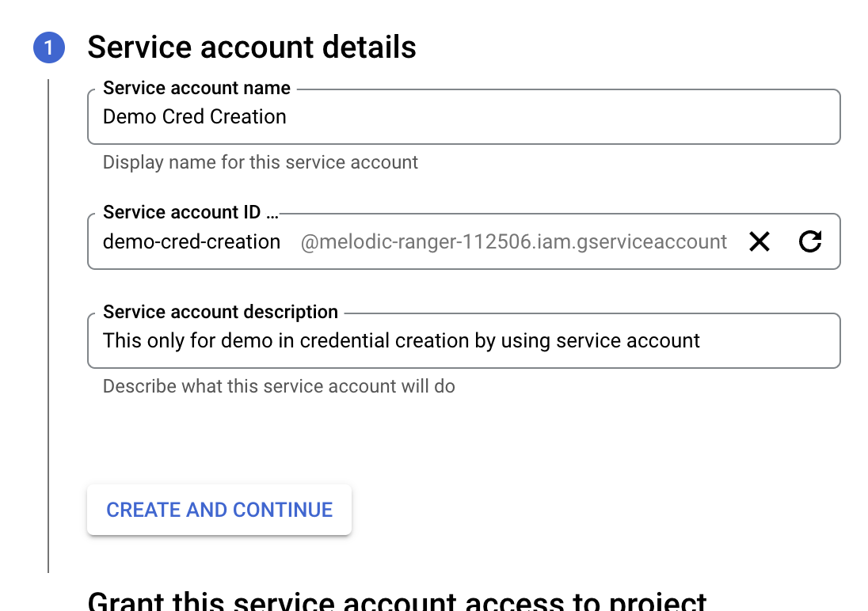Screen dimensions: 868x611
Task: Click the Service account ID label
Action: click(x=181, y=212)
